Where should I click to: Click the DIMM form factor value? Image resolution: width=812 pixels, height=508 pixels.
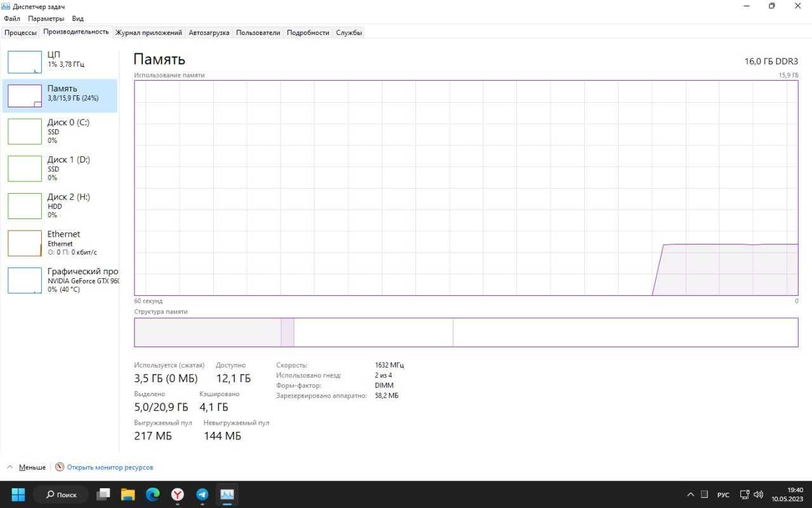384,385
